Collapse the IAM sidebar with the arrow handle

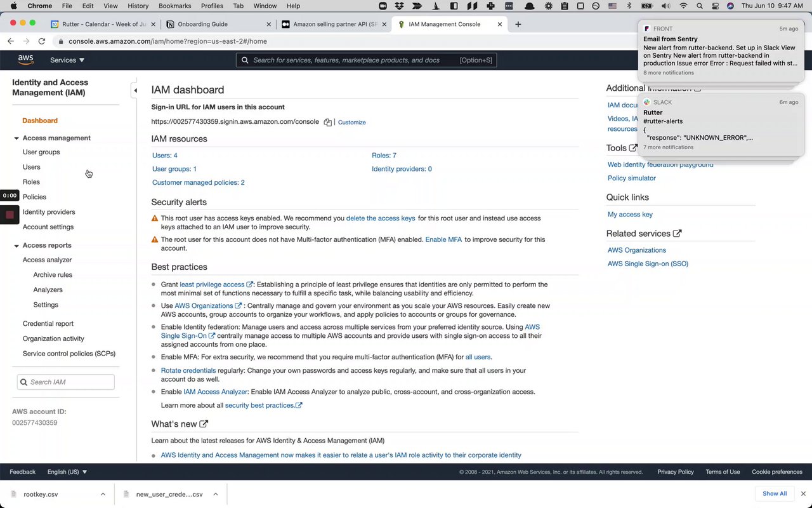135,91
